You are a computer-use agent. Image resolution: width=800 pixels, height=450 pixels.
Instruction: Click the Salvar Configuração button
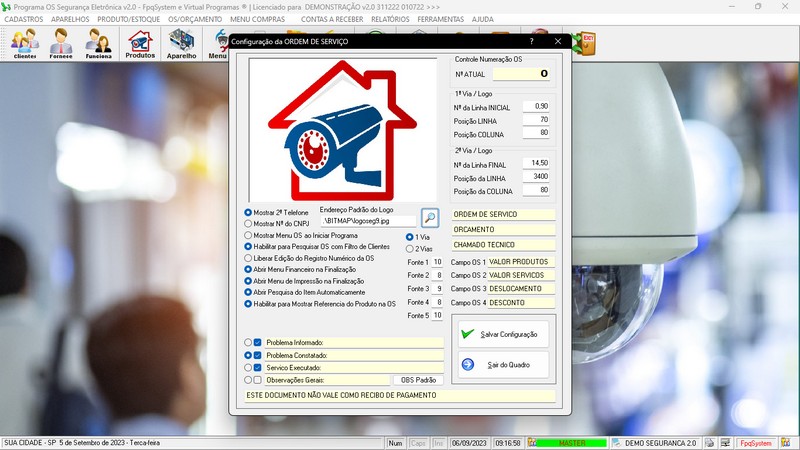click(503, 334)
